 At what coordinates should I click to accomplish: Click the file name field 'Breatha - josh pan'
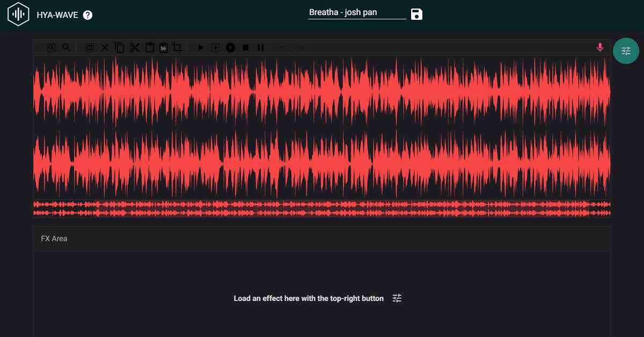[x=357, y=13]
